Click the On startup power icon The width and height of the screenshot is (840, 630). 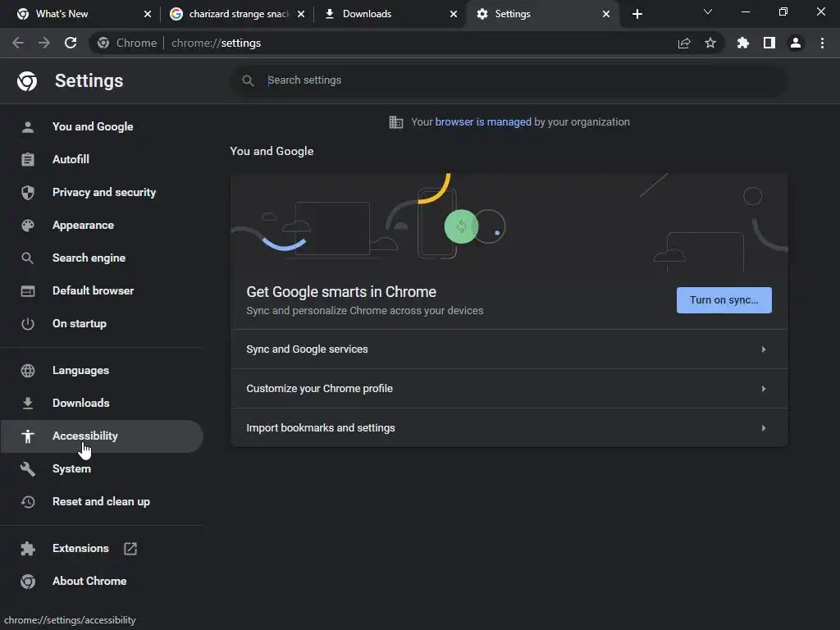coord(28,323)
